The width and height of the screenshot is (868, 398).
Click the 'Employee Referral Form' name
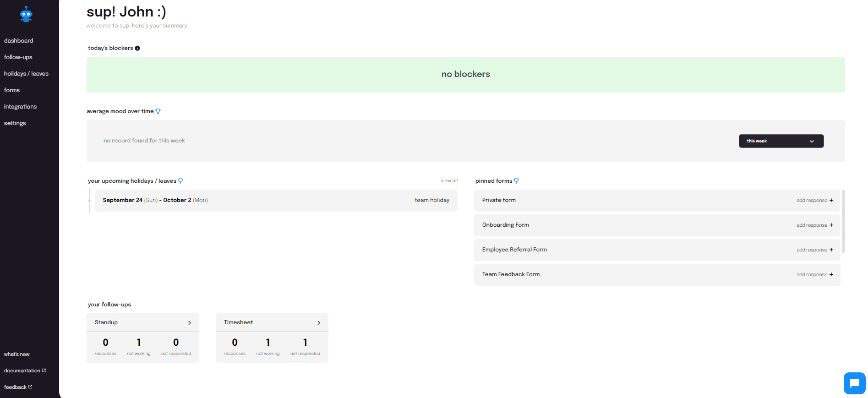[x=514, y=250]
